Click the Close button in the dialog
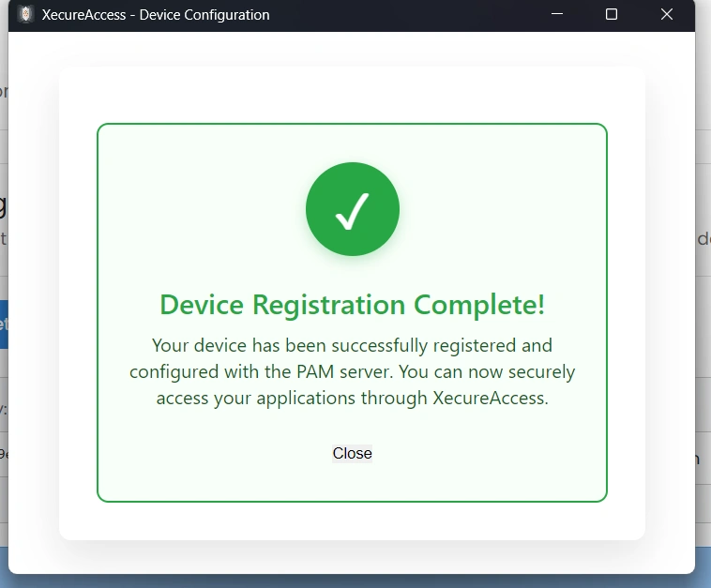The width and height of the screenshot is (711, 588). [x=352, y=453]
